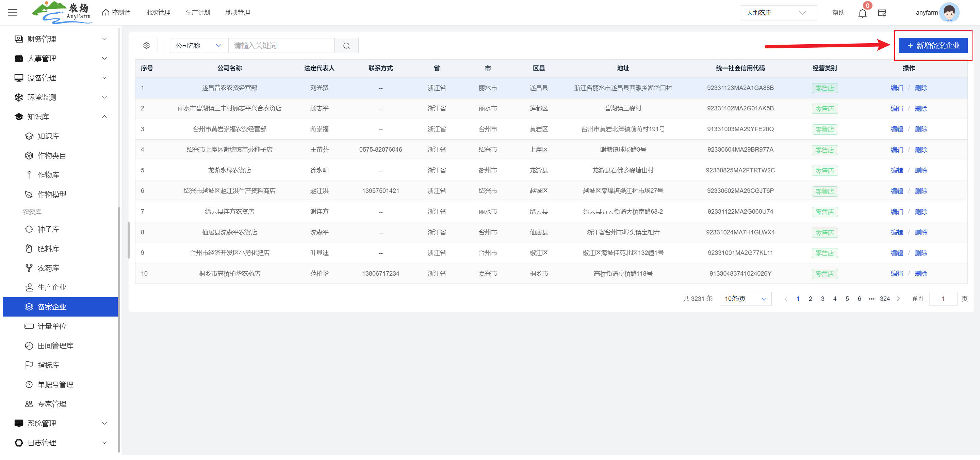Click the 新增备案企业 button
The width and height of the screenshot is (980, 460).
933,46
